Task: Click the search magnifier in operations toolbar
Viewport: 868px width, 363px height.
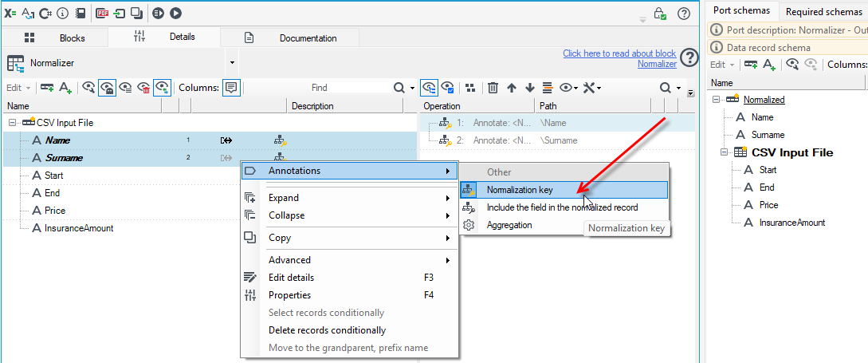Action: click(665, 88)
